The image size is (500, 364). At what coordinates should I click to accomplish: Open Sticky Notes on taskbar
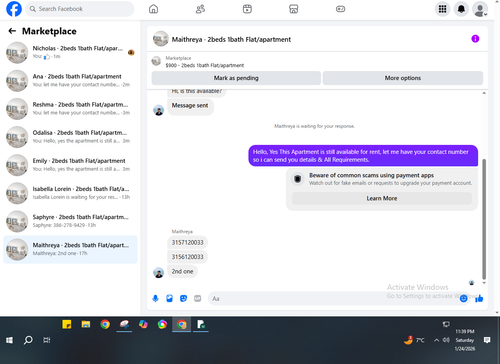67,324
